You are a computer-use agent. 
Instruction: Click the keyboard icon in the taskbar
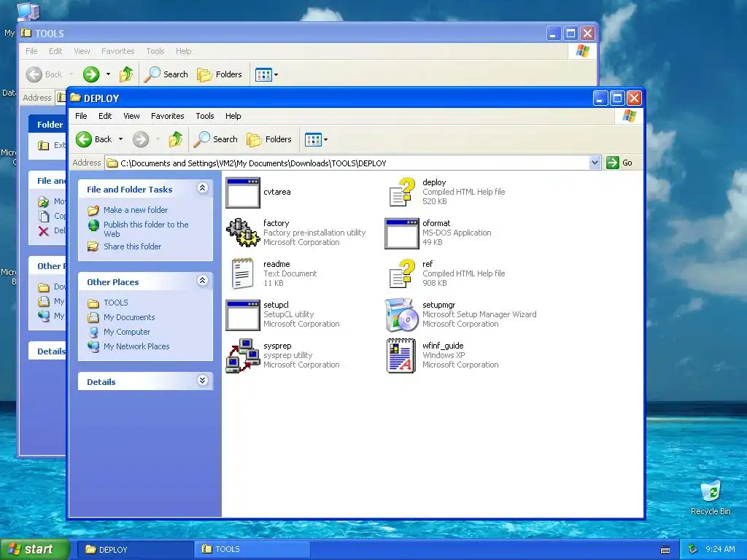665,550
